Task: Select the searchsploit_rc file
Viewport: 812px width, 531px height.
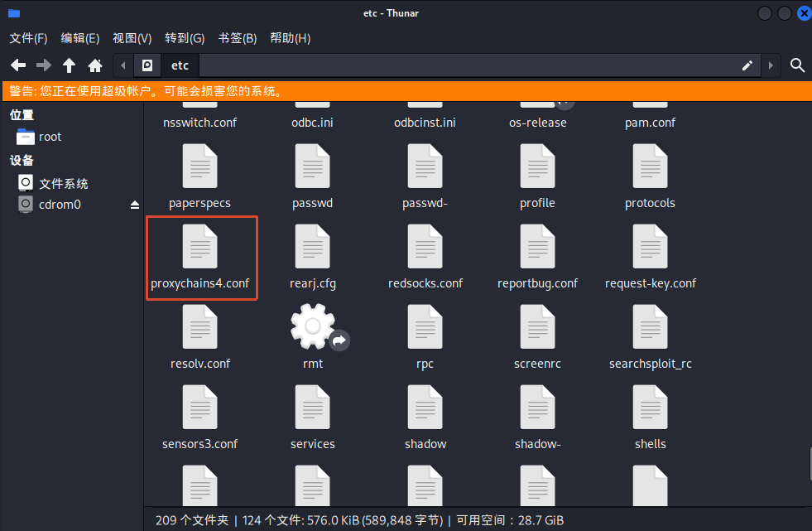Action: (x=651, y=336)
